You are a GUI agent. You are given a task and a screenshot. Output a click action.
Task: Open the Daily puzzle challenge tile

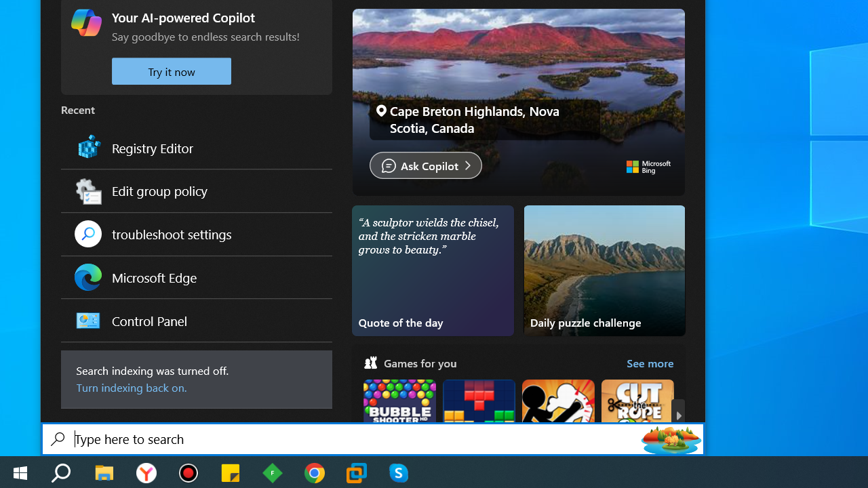pyautogui.click(x=604, y=270)
